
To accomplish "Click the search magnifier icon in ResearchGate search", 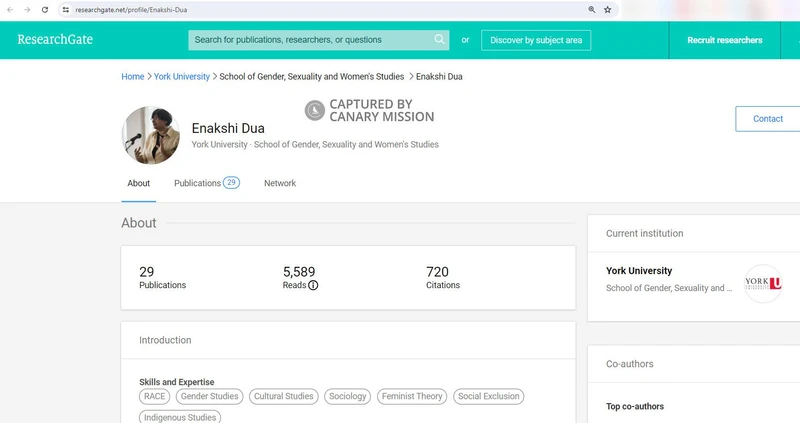I will 439,39.
